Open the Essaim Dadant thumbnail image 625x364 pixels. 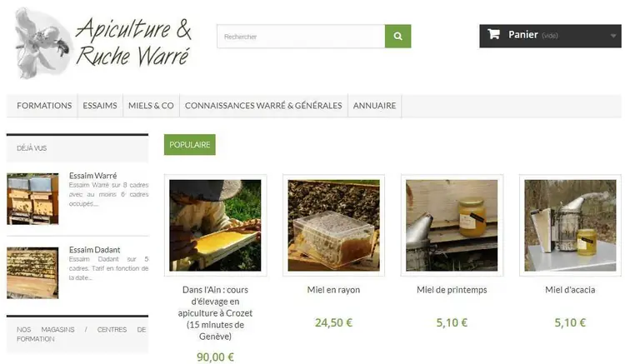[x=32, y=273]
